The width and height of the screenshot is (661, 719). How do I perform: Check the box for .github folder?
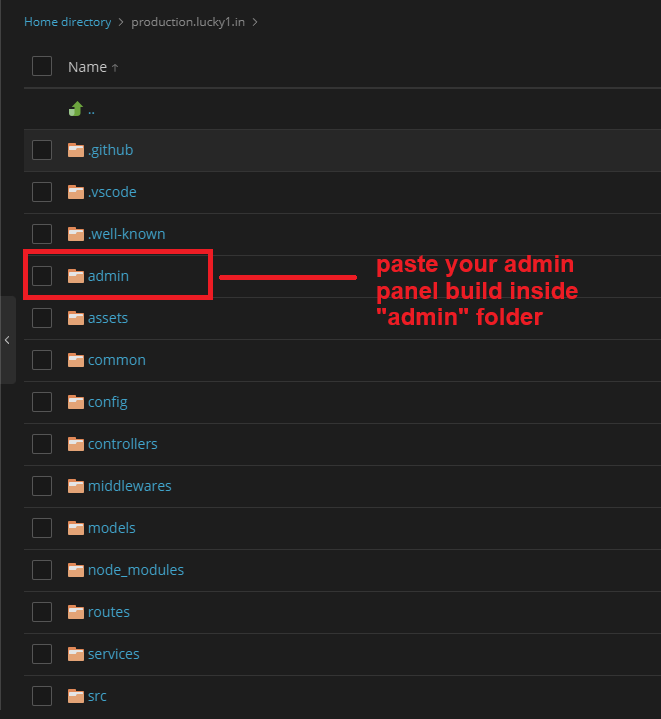coord(42,150)
